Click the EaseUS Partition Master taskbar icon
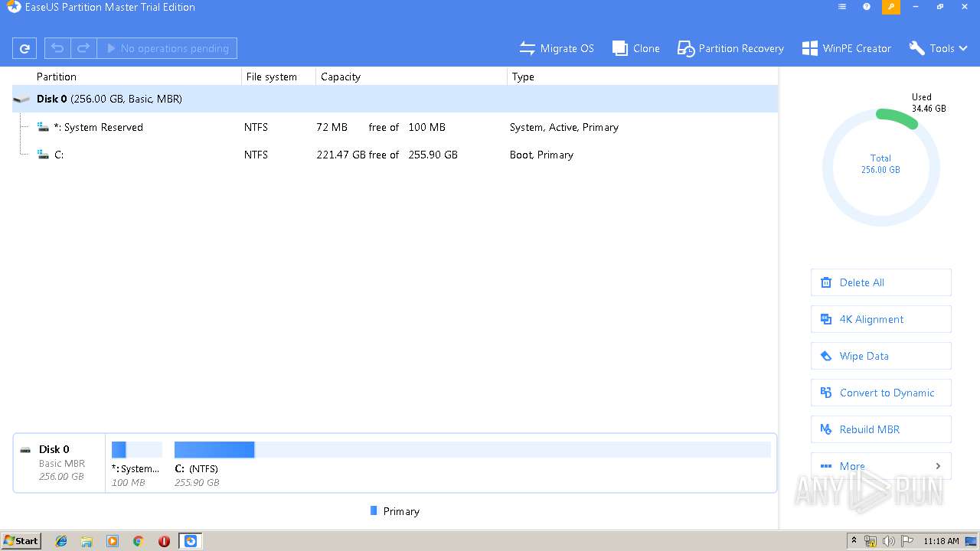 [191, 541]
